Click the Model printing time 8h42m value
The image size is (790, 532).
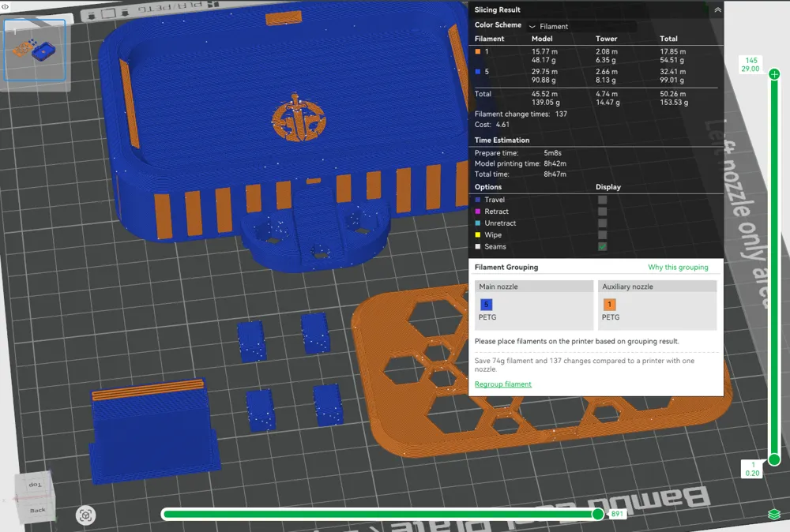555,163
